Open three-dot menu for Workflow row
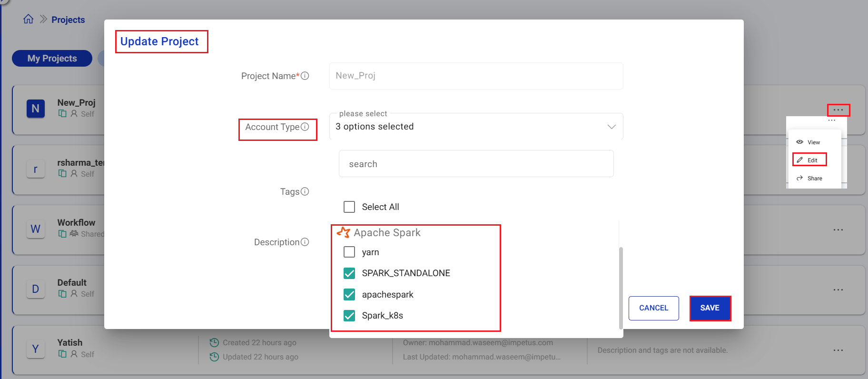 coord(838,229)
